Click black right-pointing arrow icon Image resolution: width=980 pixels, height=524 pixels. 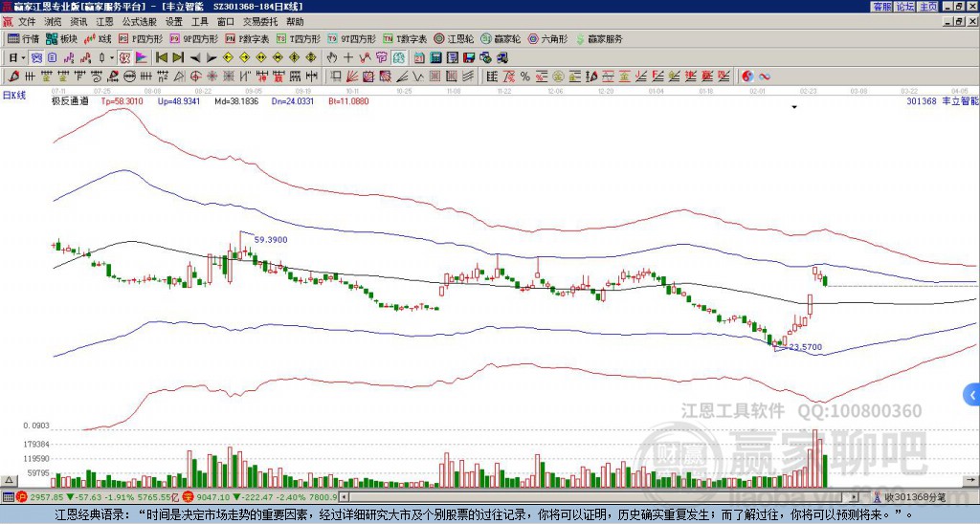[212, 58]
